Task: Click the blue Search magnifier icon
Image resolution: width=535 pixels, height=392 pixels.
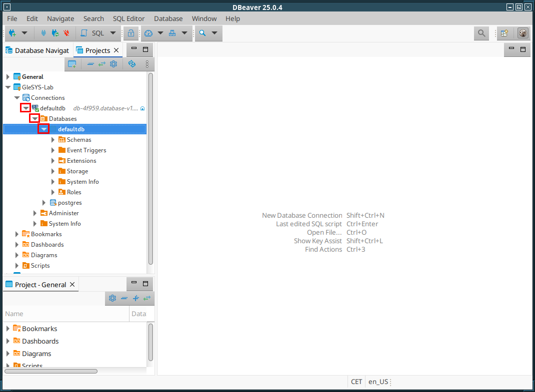Action: coord(202,33)
